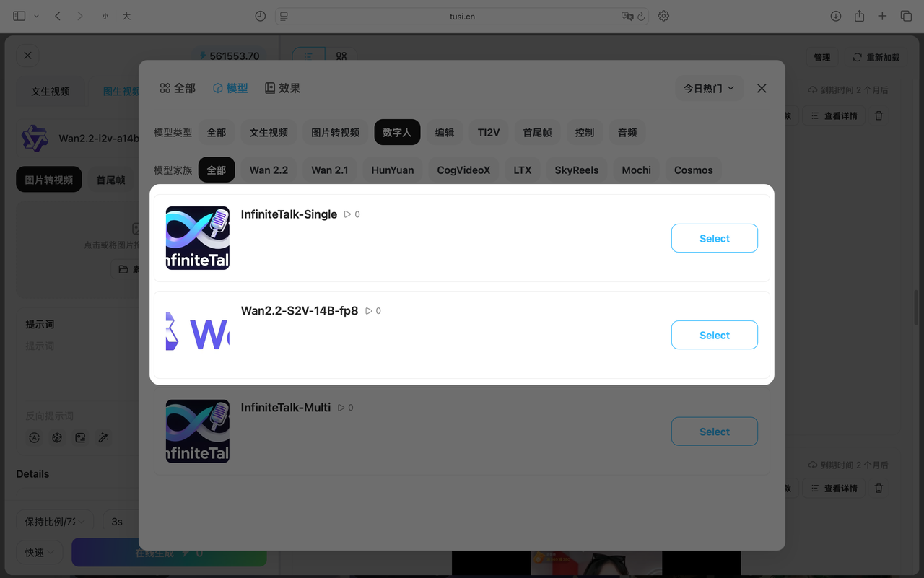Click the Wan2.2-S2V-14B-fp8 model logo
This screenshot has width=924, height=578.
point(197,335)
